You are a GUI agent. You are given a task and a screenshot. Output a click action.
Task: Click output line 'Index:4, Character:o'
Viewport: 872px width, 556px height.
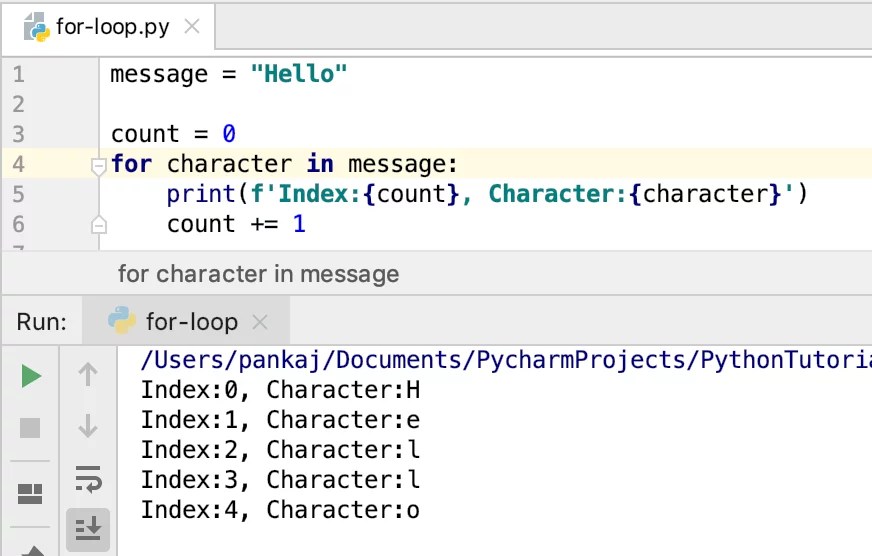[x=280, y=510]
